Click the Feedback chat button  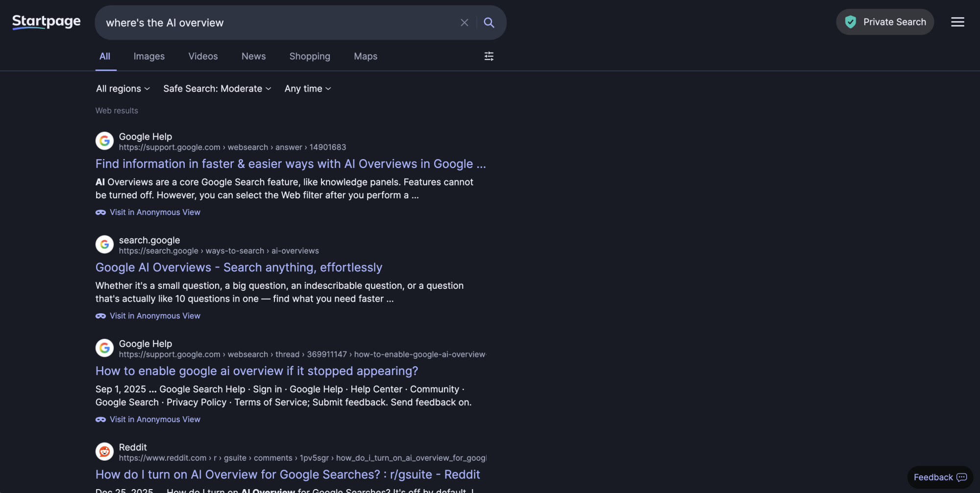point(940,477)
